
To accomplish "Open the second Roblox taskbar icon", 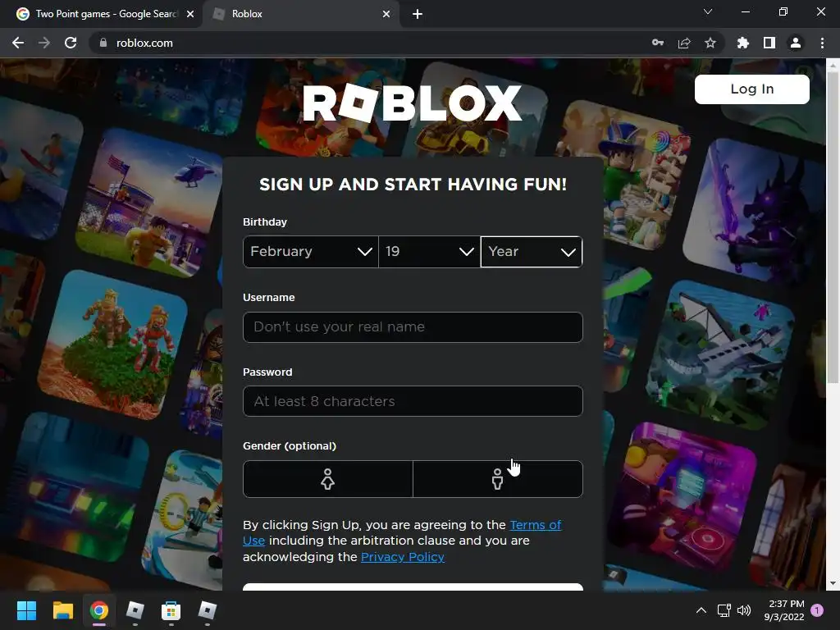I will 208,610.
